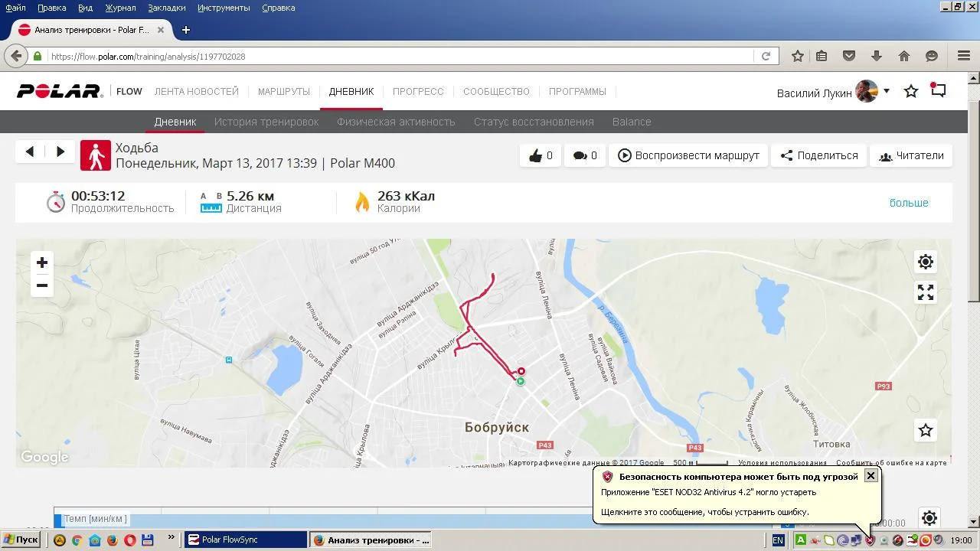The height and width of the screenshot is (551, 980).
Task: Open the Firefox hamburger menu
Action: (x=964, y=56)
